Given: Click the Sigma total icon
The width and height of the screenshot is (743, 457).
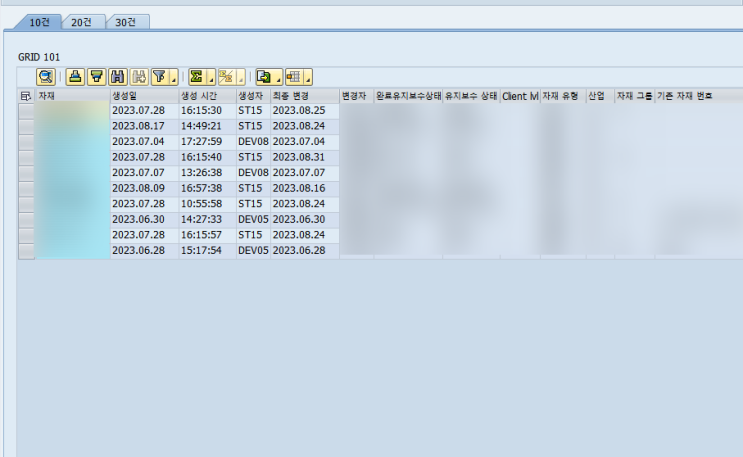Looking at the screenshot, I should pyautogui.click(x=197, y=77).
